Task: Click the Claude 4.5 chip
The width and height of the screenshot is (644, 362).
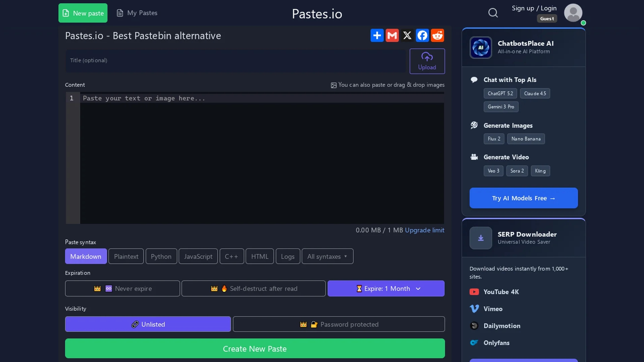Action: (535, 93)
